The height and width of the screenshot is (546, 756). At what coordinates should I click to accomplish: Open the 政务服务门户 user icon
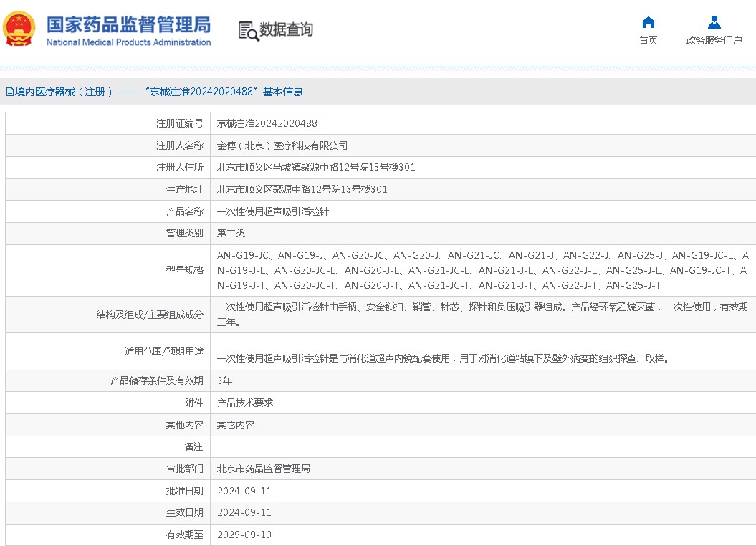click(714, 22)
